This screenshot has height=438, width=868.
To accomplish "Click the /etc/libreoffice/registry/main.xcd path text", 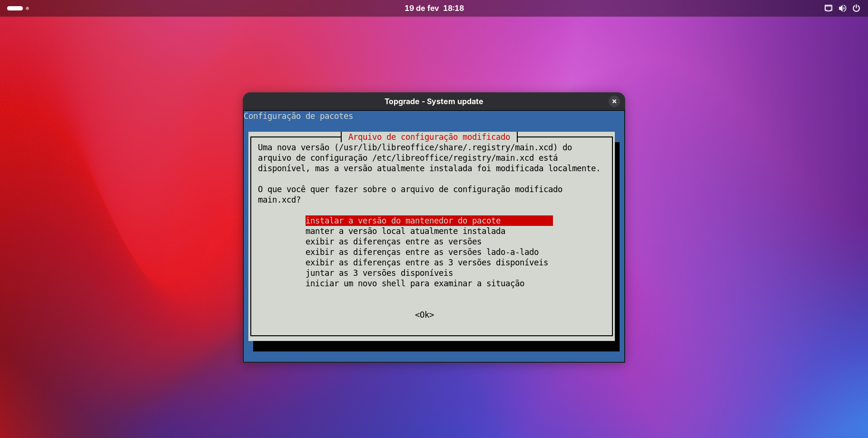I will (x=453, y=158).
